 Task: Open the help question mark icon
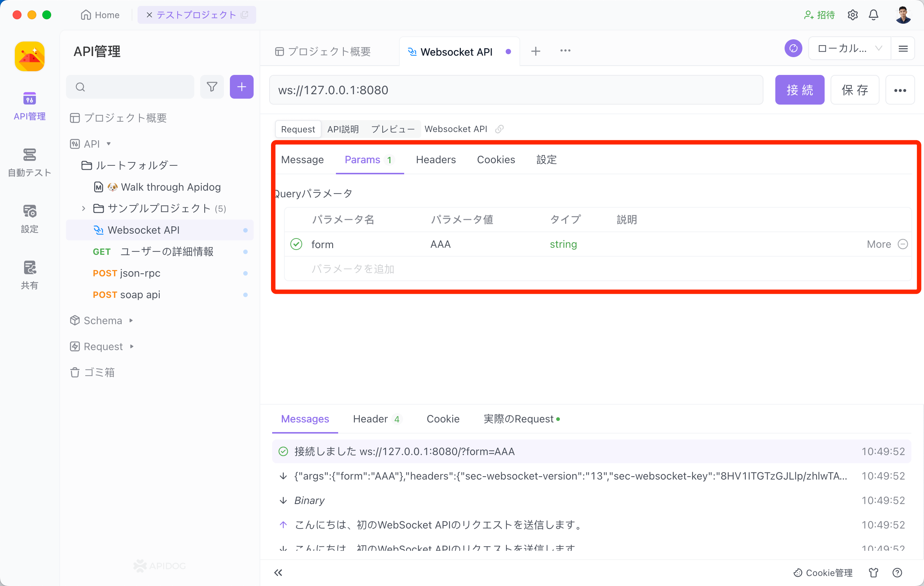coord(897,573)
